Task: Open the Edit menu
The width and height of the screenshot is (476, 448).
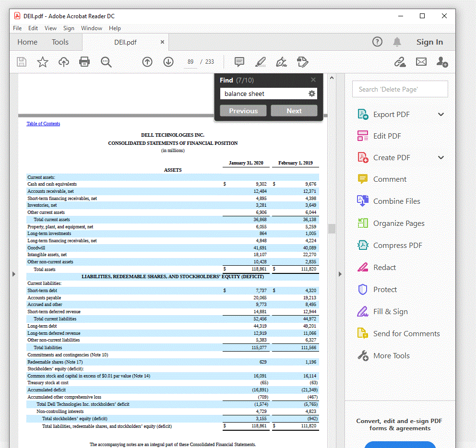Action: coord(33,28)
